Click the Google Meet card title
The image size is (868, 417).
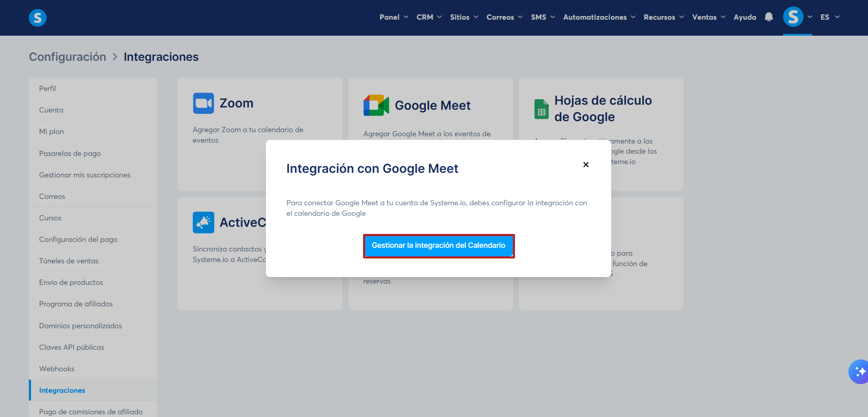(433, 105)
